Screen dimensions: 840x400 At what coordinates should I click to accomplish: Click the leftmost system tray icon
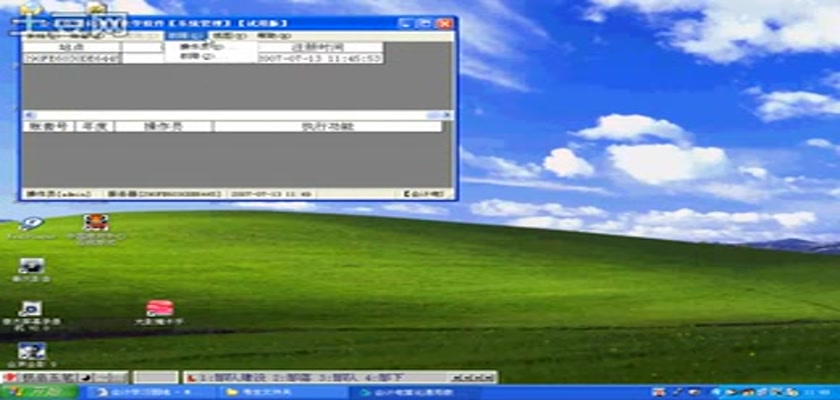click(658, 393)
